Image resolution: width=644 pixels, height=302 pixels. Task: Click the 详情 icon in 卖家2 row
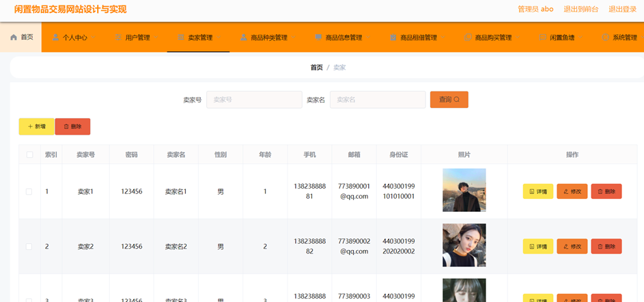click(x=532, y=247)
